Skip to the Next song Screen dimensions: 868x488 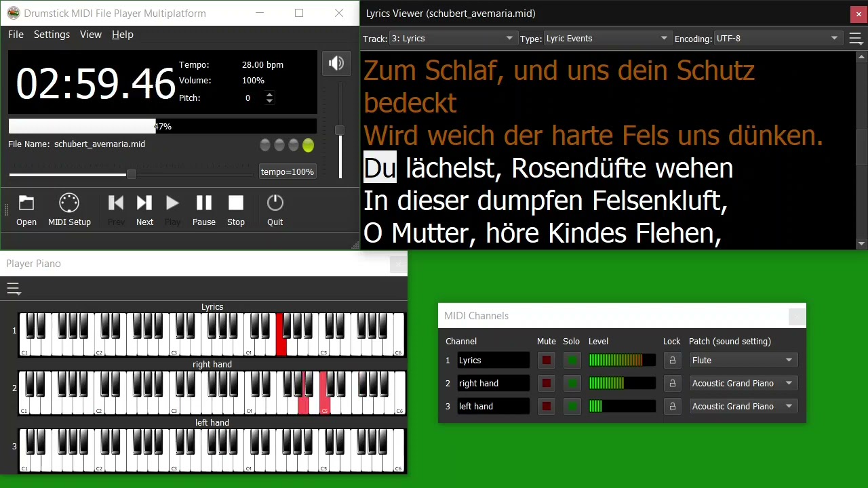(x=144, y=210)
